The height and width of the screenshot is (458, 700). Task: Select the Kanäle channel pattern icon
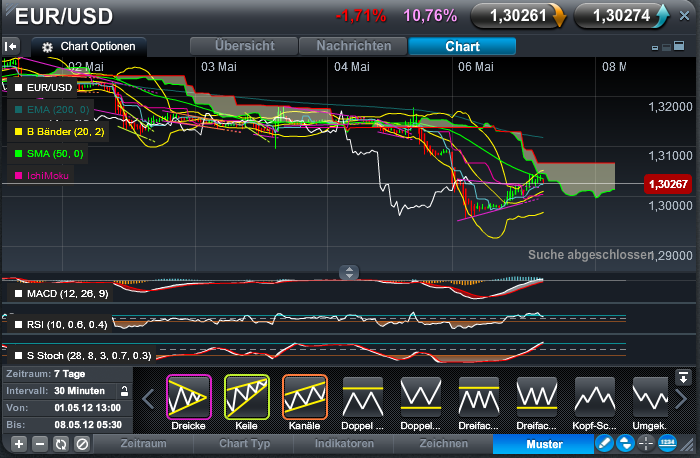[x=304, y=397]
